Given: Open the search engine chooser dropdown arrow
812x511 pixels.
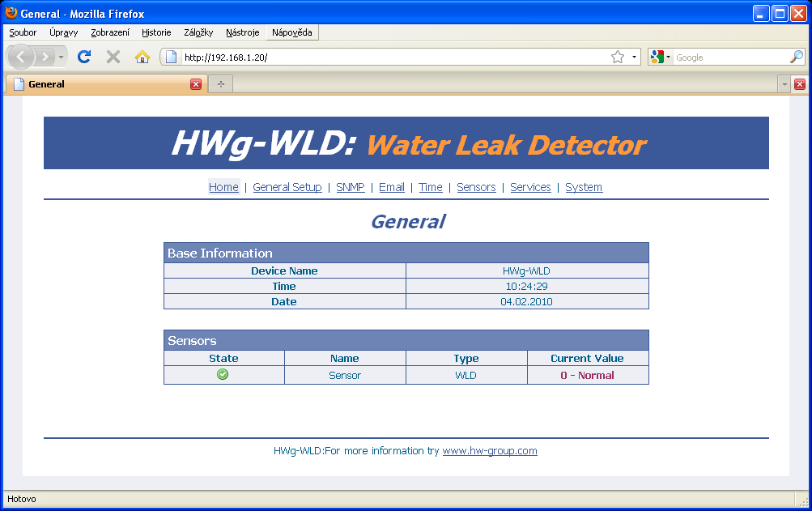Looking at the screenshot, I should point(668,57).
